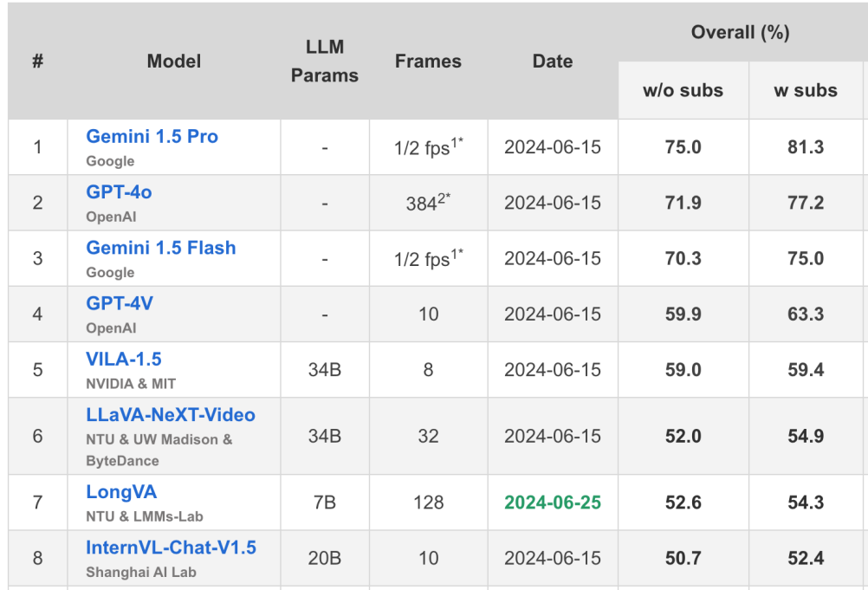Image resolution: width=868 pixels, height=590 pixels.
Task: Open the Gemini 1.5 Flash link
Action: click(160, 248)
